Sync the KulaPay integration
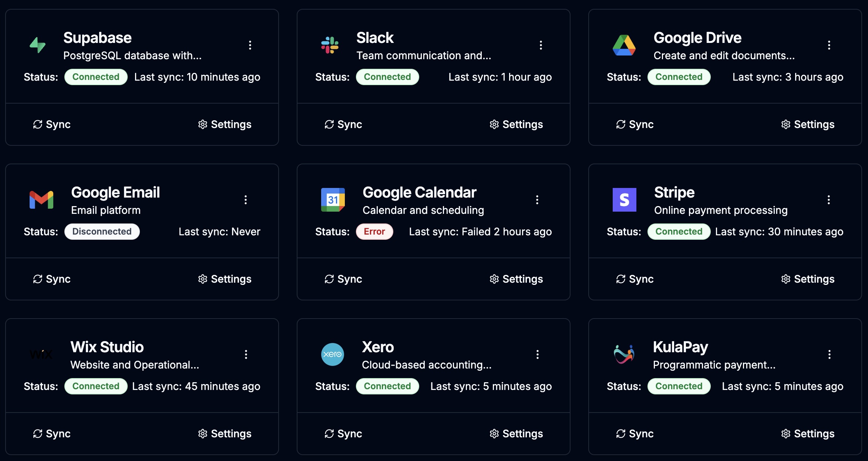 click(x=635, y=434)
